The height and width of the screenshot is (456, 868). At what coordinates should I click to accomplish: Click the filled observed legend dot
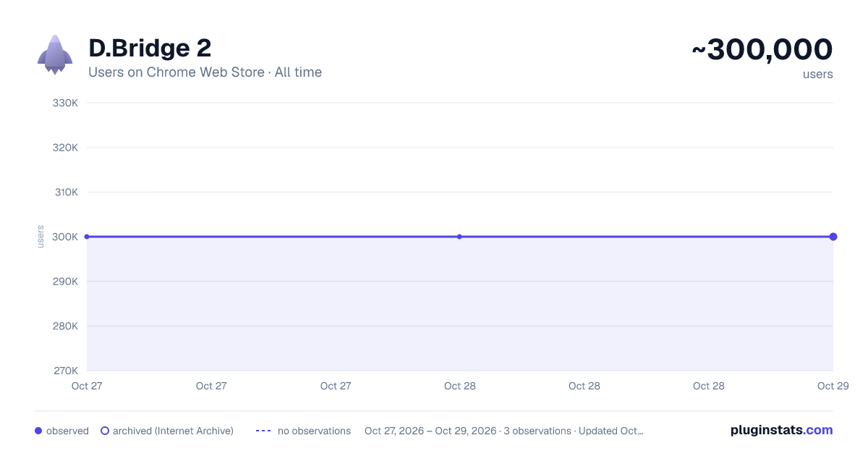(x=38, y=431)
